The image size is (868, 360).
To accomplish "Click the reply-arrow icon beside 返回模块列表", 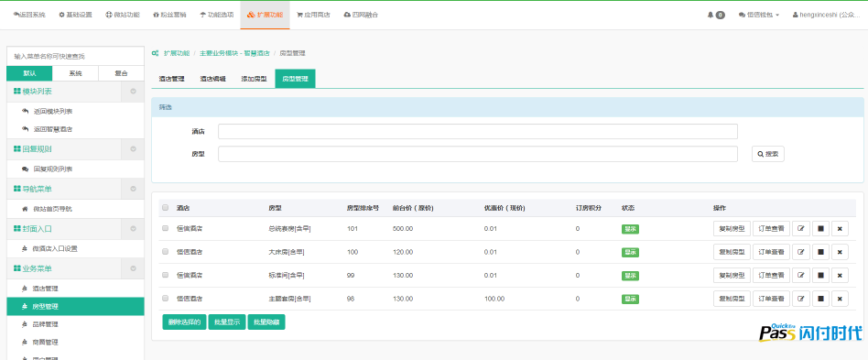I will click(x=25, y=112).
